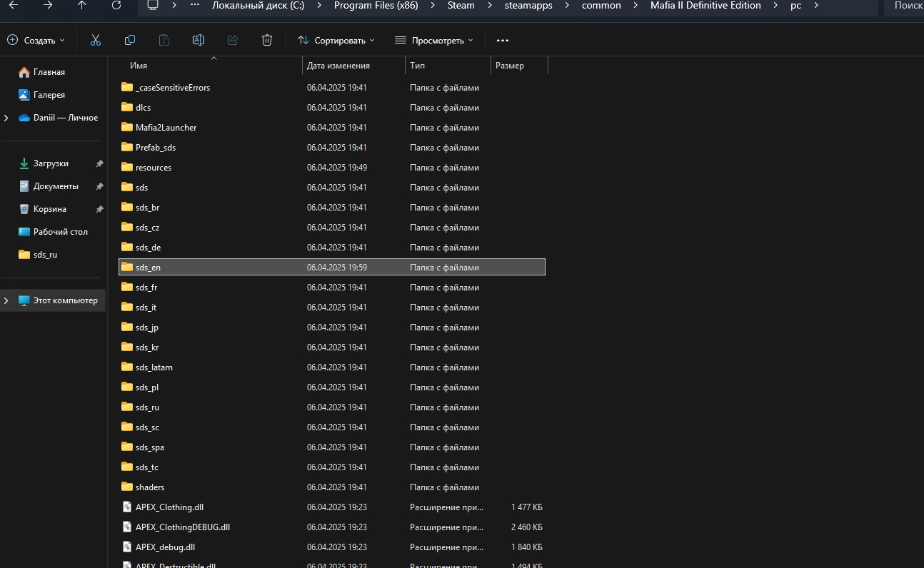The image size is (924, 568).
Task: Click the pin icon next to Документы
Action: (99, 186)
